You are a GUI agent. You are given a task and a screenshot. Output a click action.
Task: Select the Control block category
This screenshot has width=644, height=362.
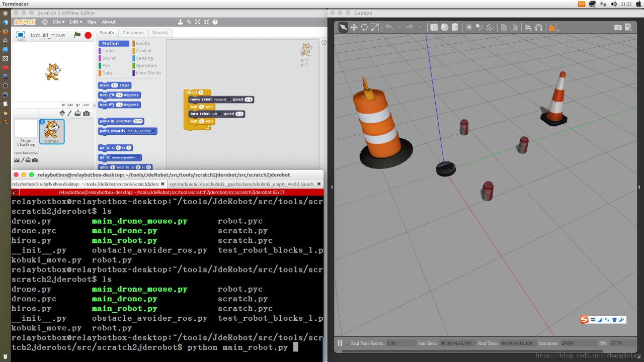(x=143, y=51)
